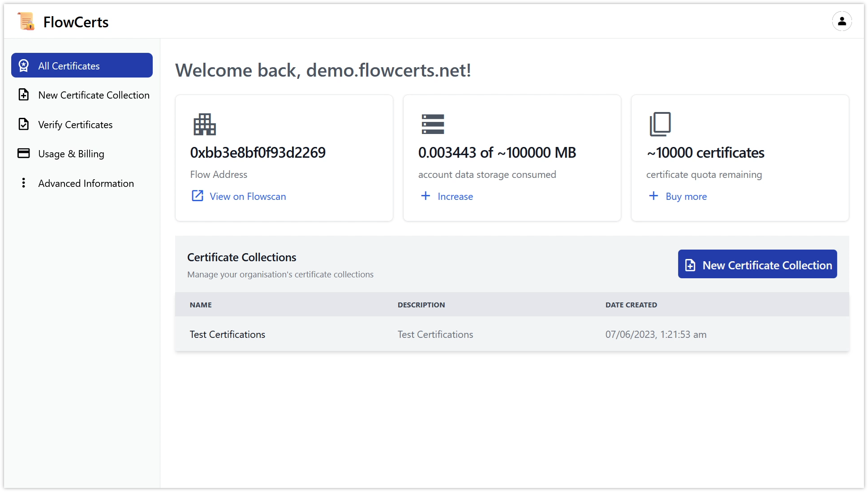Click the credit card Usage & Billing icon
This screenshot has width=868, height=492.
[x=24, y=153]
